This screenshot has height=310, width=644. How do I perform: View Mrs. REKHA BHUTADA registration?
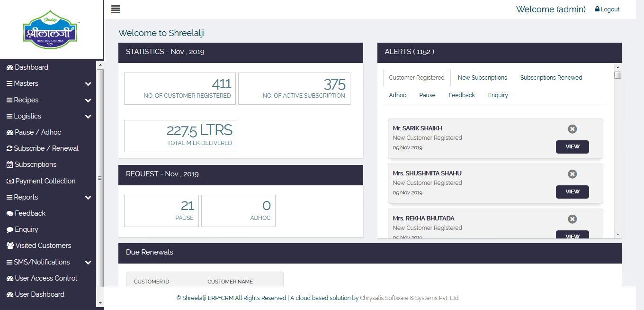(572, 235)
